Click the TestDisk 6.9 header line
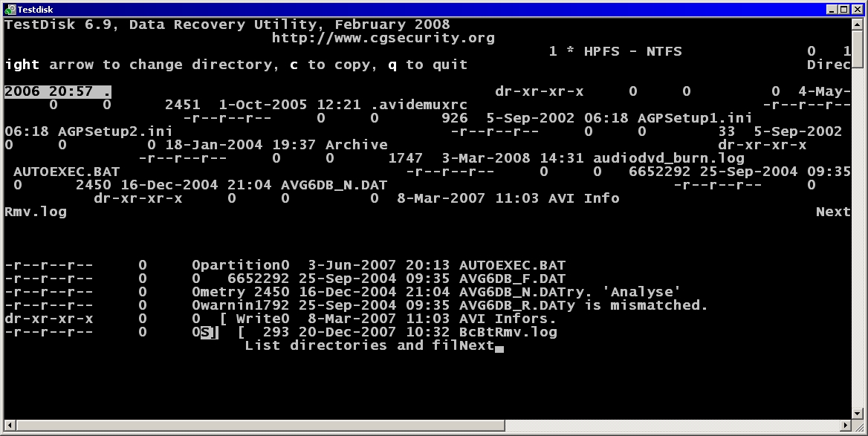 coord(227,25)
